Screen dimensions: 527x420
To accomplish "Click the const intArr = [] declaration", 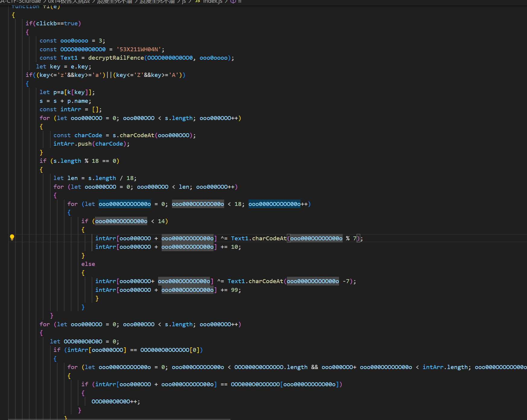I will click(71, 109).
